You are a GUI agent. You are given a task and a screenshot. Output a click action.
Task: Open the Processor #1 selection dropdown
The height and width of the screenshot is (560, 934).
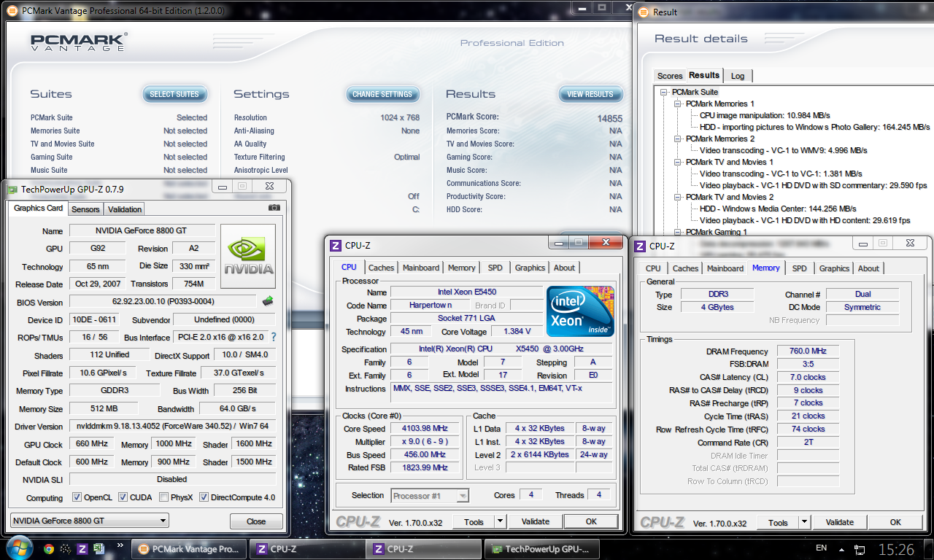[x=430, y=496]
